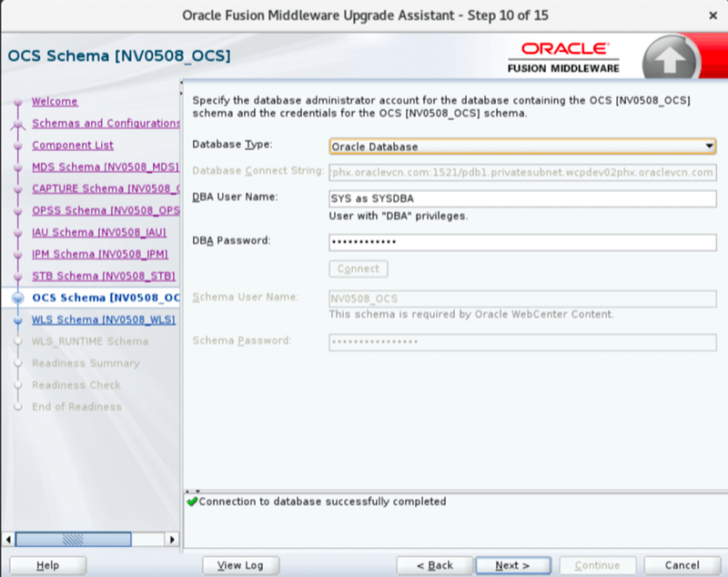Viewport: 728px width, 577px height.
Task: Go to Schemas and Configurations step
Action: point(106,123)
